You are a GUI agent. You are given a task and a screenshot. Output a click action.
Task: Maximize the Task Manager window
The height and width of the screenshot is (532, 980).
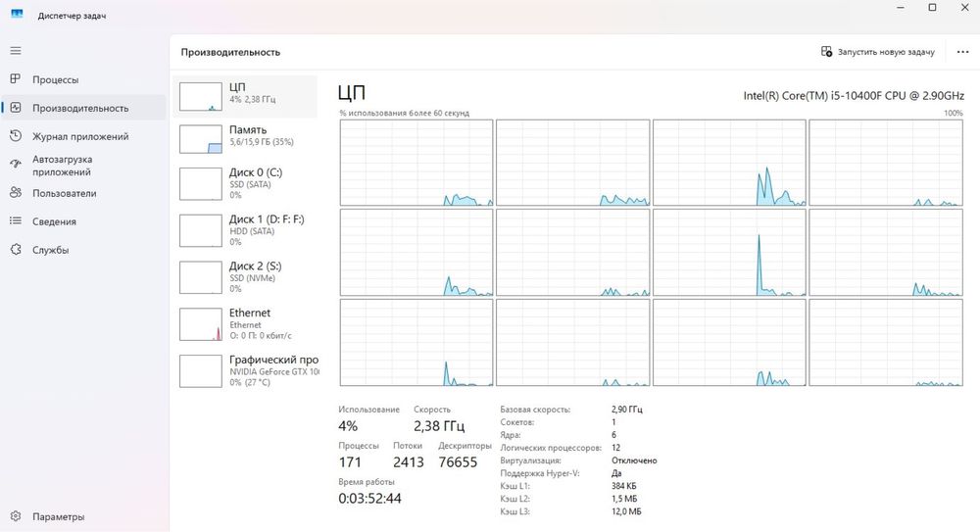[933, 8]
